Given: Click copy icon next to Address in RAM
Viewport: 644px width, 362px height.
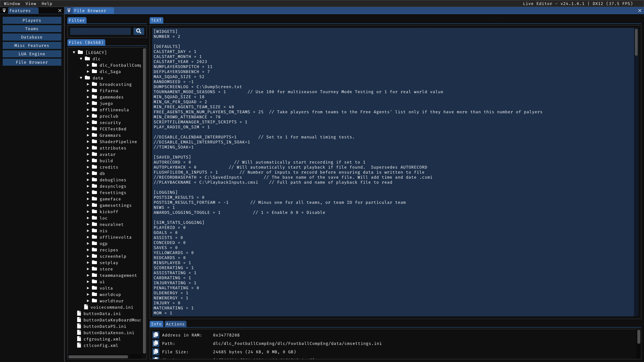Looking at the screenshot, I should click(x=156, y=335).
